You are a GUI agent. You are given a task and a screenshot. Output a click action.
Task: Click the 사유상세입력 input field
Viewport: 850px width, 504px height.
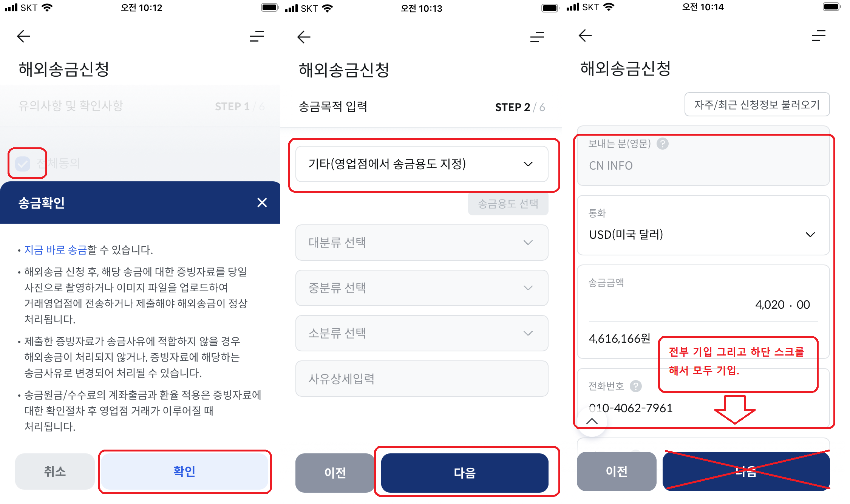pyautogui.click(x=421, y=379)
